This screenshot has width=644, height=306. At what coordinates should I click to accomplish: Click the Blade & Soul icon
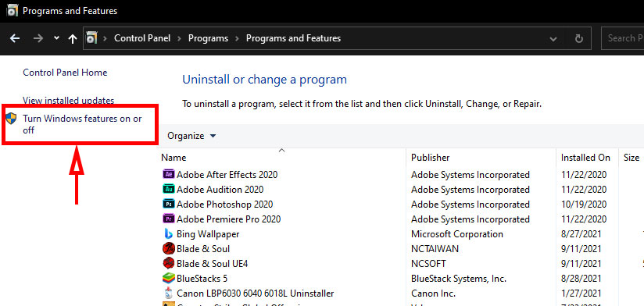169,248
